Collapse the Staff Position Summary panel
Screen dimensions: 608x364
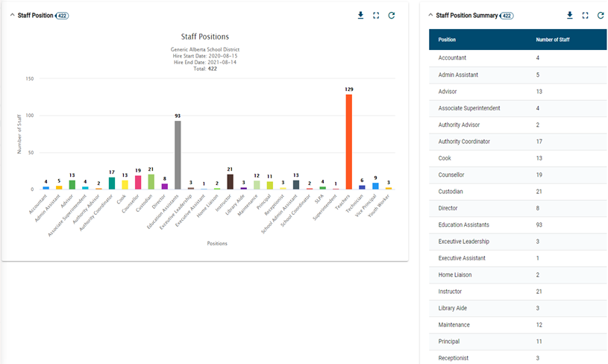click(430, 15)
